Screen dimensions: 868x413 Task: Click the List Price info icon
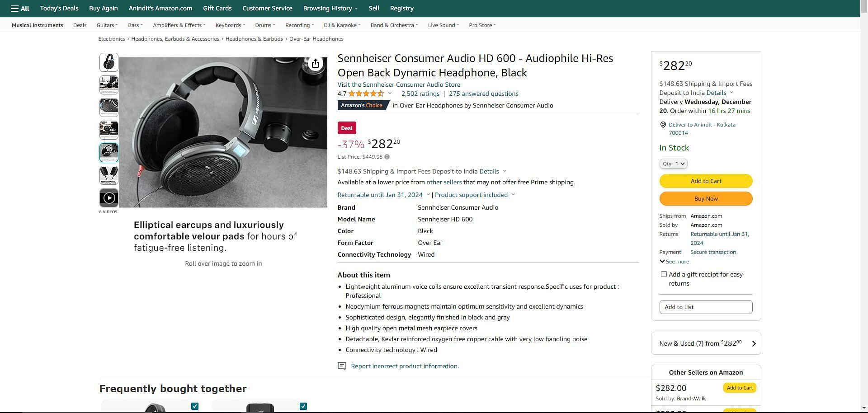pyautogui.click(x=387, y=157)
